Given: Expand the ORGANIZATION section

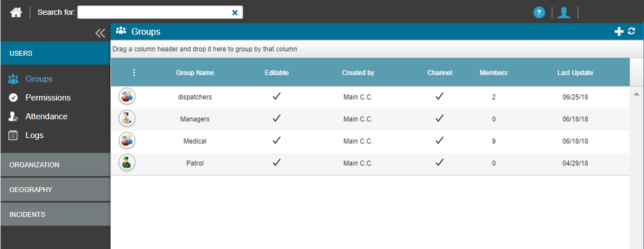Looking at the screenshot, I should pyautogui.click(x=55, y=165).
